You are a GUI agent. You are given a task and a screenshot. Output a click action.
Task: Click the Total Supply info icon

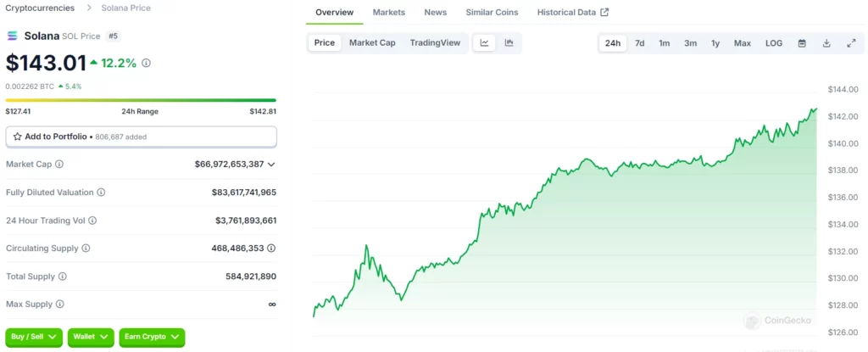click(x=63, y=276)
